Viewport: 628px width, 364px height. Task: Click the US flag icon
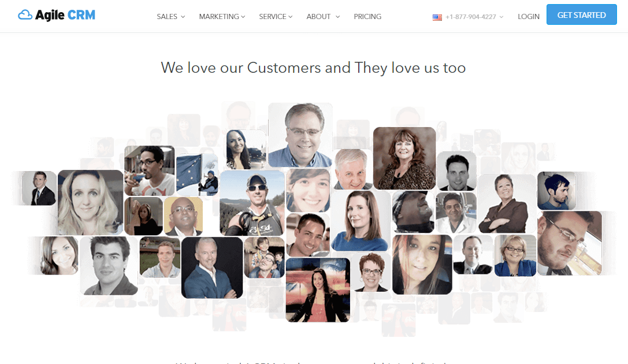pyautogui.click(x=437, y=17)
